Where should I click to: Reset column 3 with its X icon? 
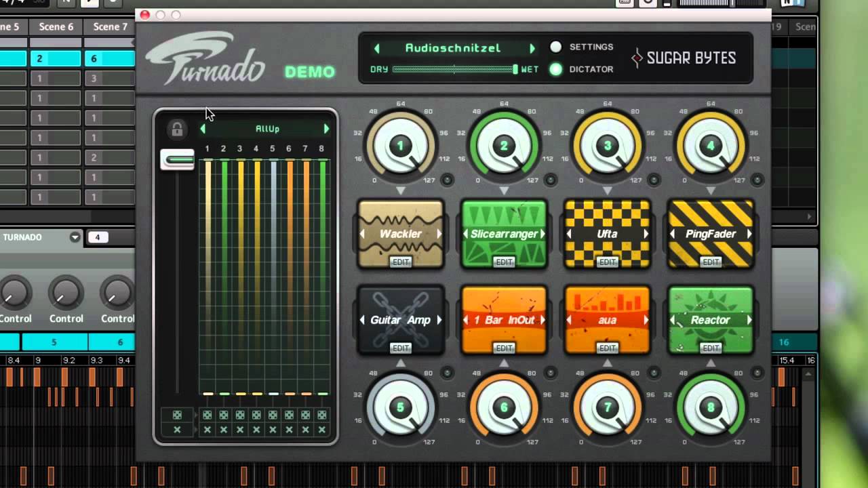240,430
